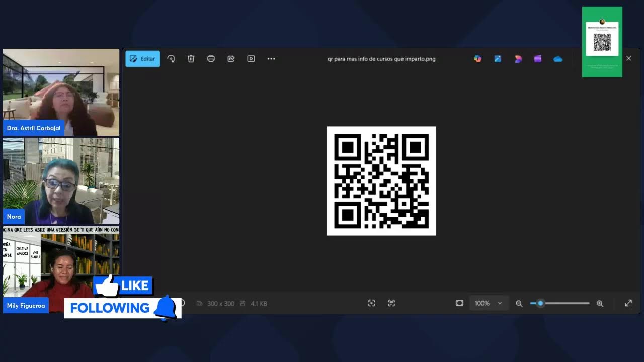
Task: Print the QR image with printer icon
Action: click(211, 59)
